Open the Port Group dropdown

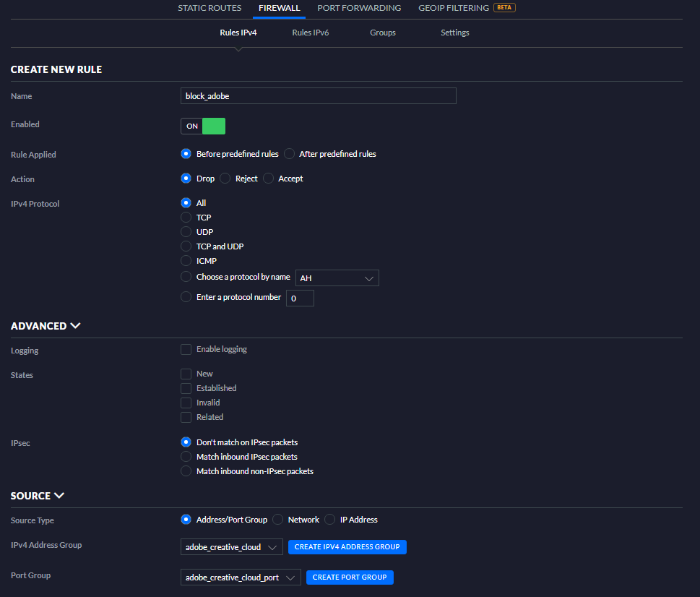[241, 577]
